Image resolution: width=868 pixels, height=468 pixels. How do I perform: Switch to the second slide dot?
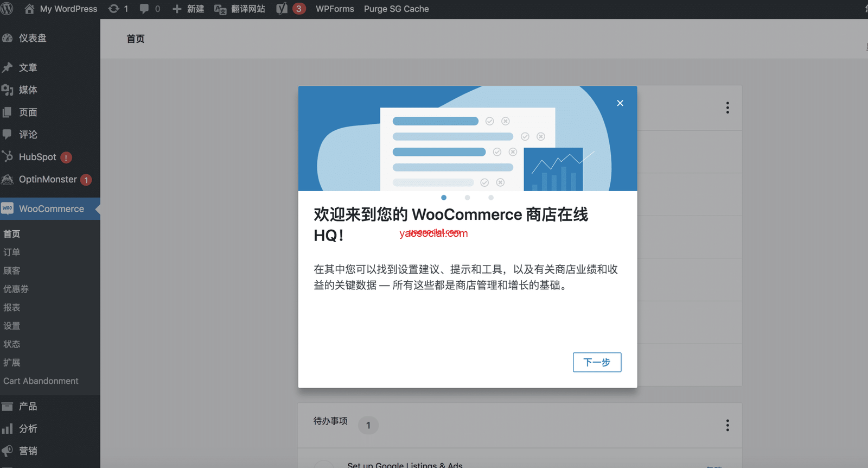point(467,198)
